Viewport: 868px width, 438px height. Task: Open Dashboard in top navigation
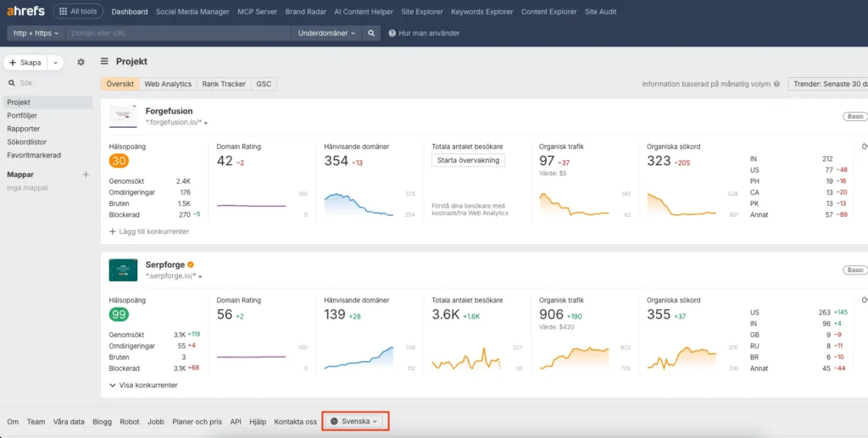click(130, 12)
